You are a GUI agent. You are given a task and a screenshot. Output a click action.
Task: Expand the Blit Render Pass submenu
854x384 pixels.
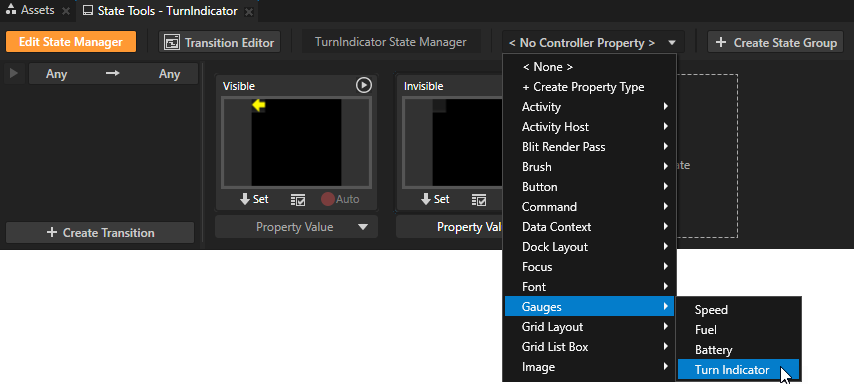click(x=589, y=147)
